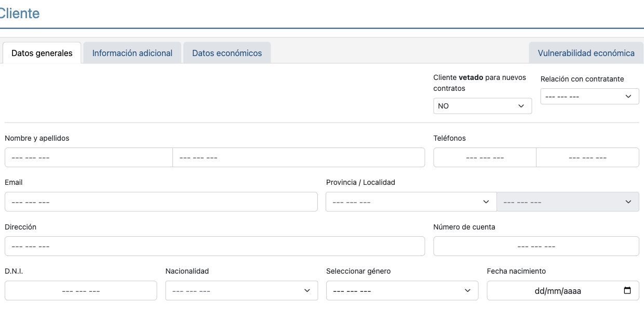Click the Cliente vetado para nuevos contratos label
The height and width of the screenshot is (310, 644).
click(480, 83)
